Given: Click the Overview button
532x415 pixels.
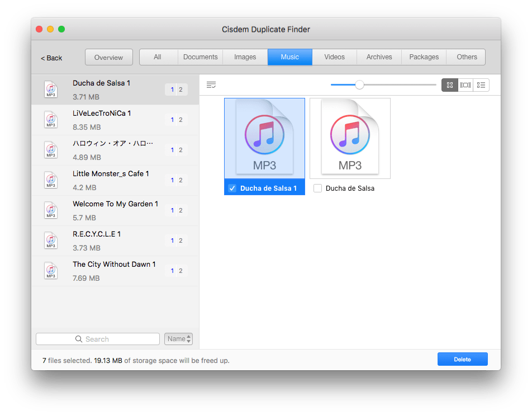Looking at the screenshot, I should (x=108, y=58).
